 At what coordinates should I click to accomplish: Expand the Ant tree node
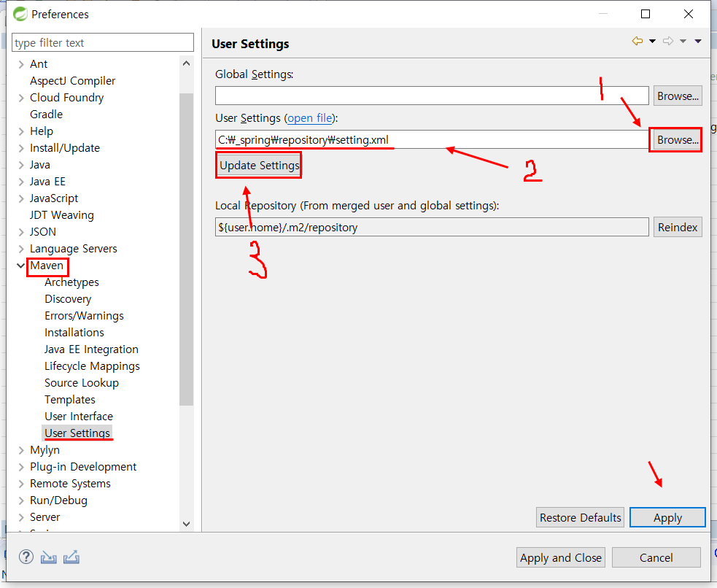coord(21,64)
